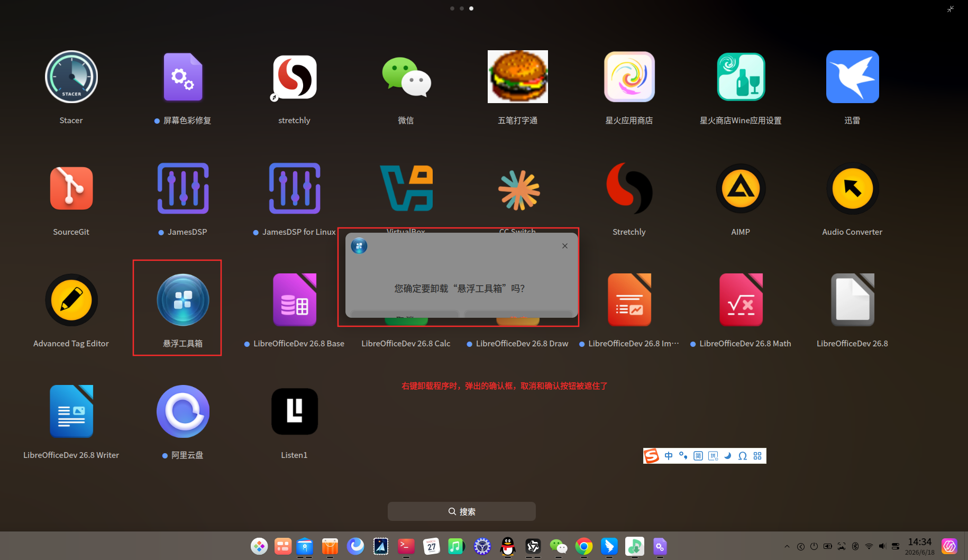Toggle Sogou punctuation mode

(x=683, y=456)
